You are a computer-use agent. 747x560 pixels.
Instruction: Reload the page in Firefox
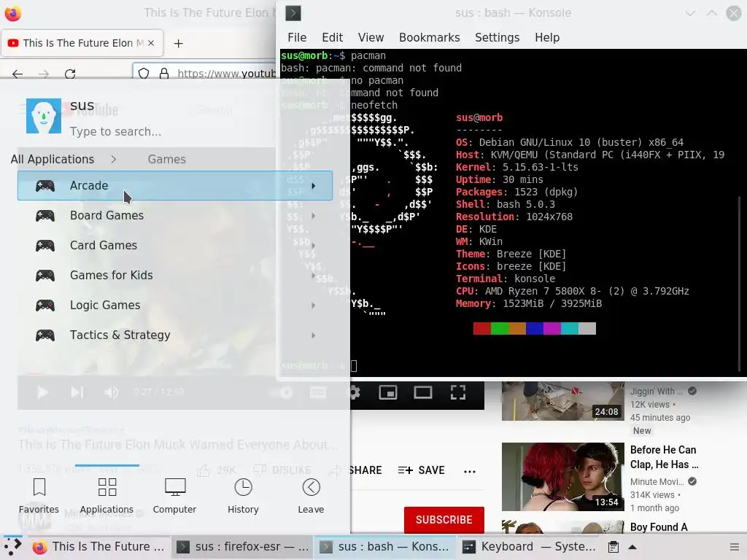(x=70, y=74)
